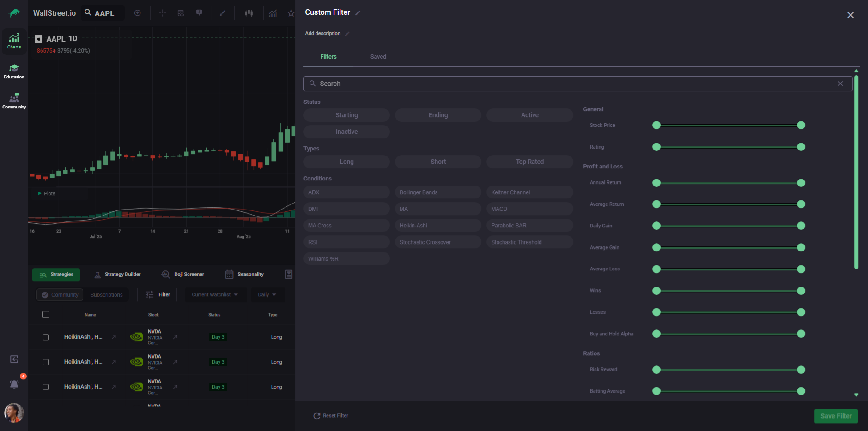The height and width of the screenshot is (431, 868).
Task: Click the Save Filter button
Action: (836, 416)
